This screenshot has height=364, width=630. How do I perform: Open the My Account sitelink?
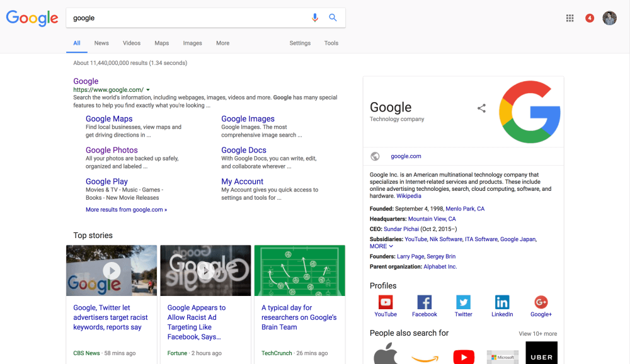tap(243, 181)
